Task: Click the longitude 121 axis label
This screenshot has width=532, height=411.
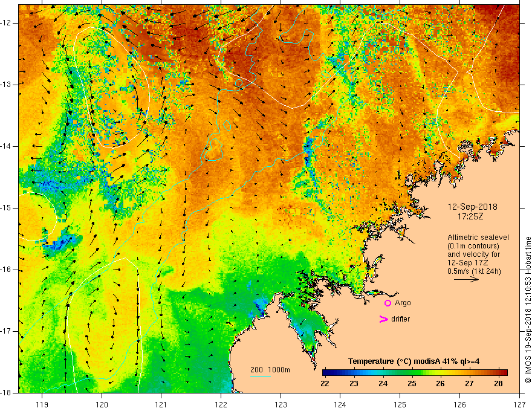Action: 161,404
